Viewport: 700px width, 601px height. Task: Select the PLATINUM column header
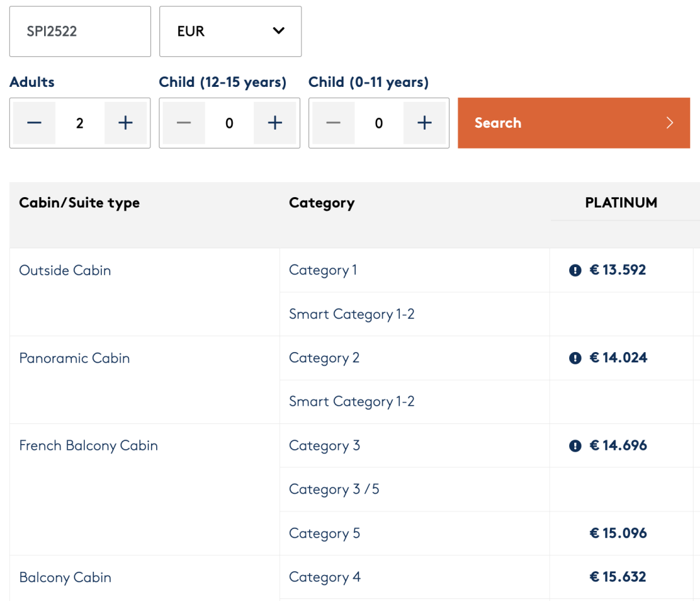click(x=621, y=203)
